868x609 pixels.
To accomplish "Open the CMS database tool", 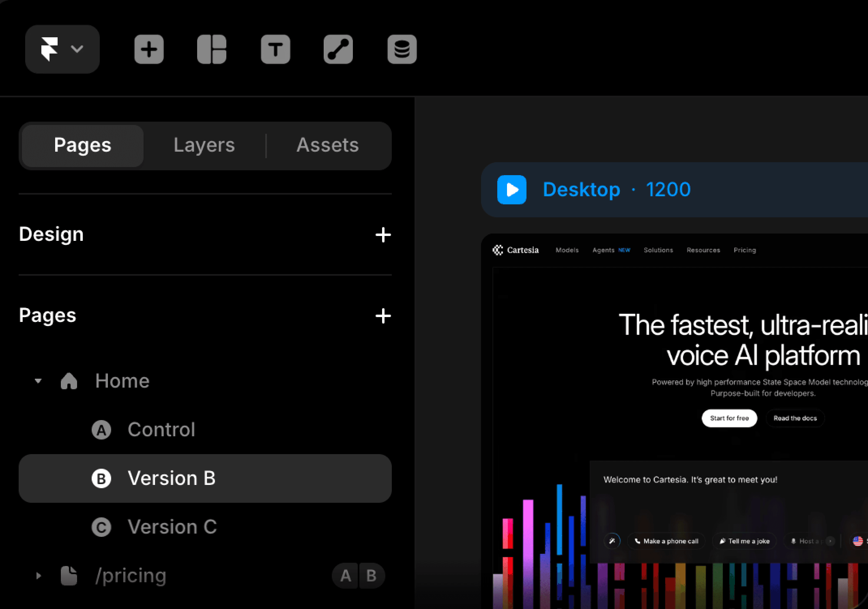I will tap(402, 49).
